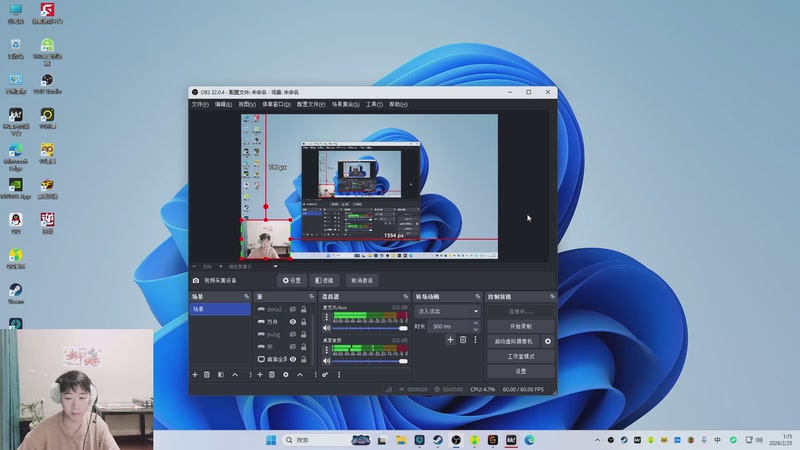Toggle lock on the 桌面全屏 source
This screenshot has width=800, height=450.
(x=304, y=359)
